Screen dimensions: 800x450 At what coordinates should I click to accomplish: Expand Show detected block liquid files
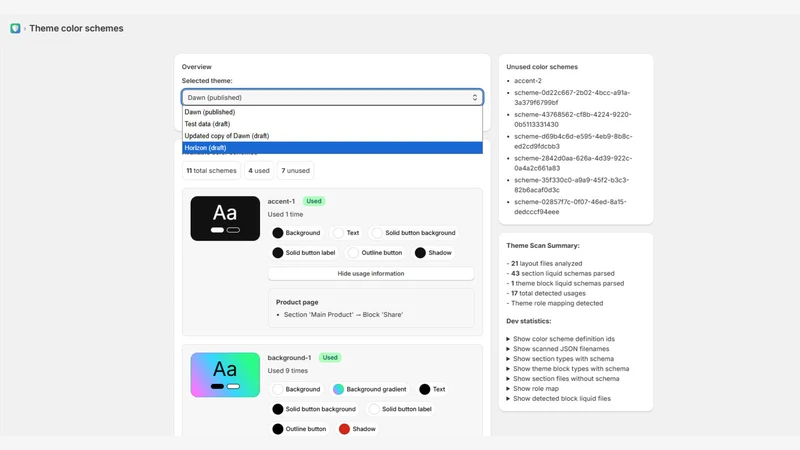pos(558,398)
